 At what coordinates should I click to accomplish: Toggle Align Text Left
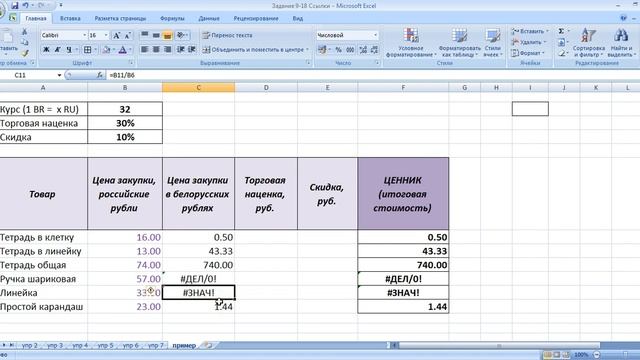coord(144,49)
